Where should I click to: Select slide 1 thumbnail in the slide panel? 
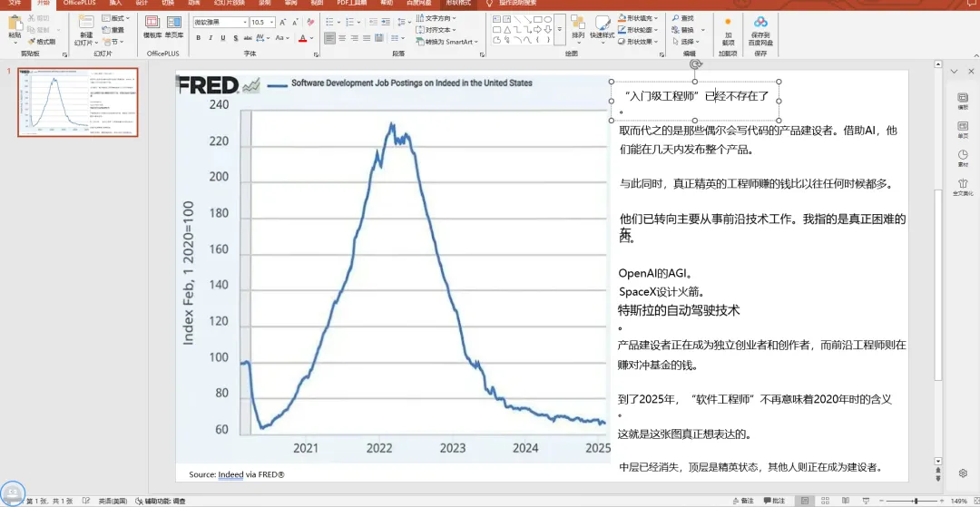pos(77,102)
